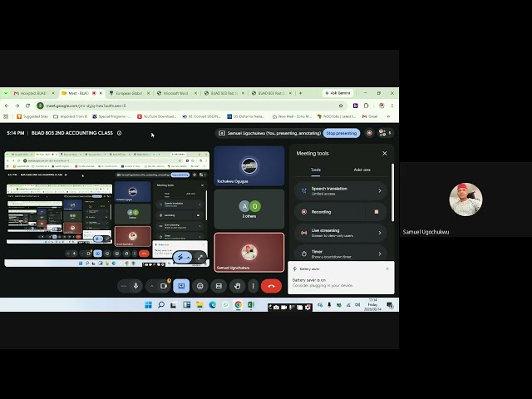Open US-Dollar to Naira bookmark
This screenshot has width=532, height=399.
(x=246, y=116)
